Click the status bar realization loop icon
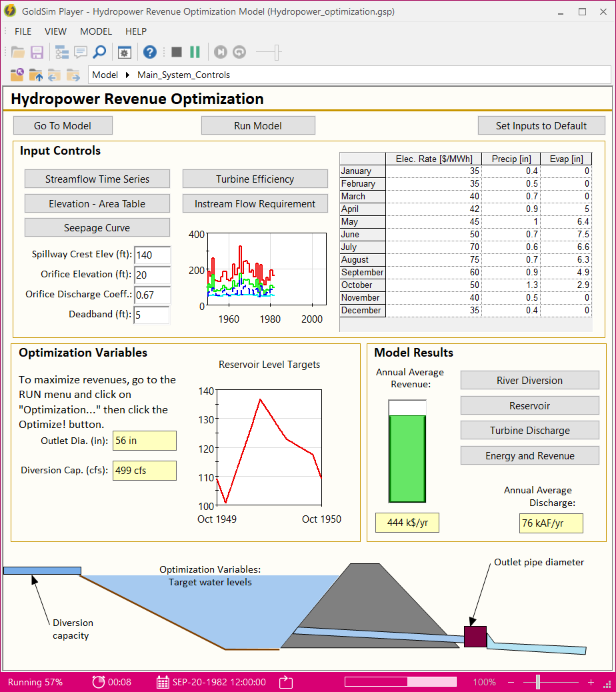616x692 pixels. coord(286,682)
